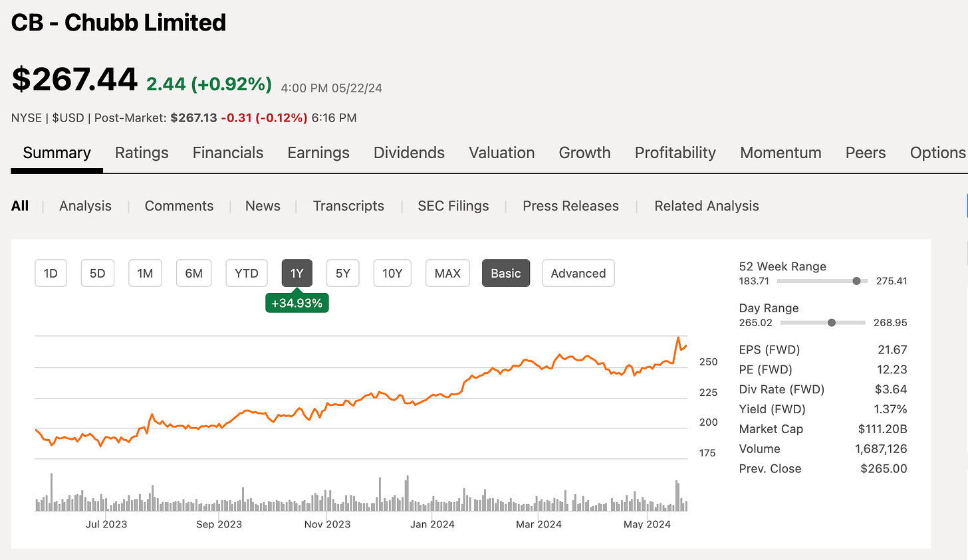Click the EPS (FWD) value 21.67
The height and width of the screenshot is (560, 968).
pyautogui.click(x=892, y=349)
